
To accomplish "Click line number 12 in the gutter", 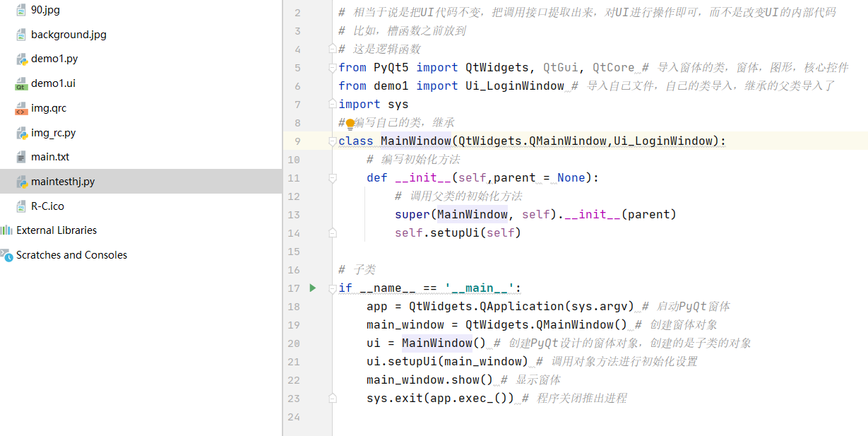I will (x=294, y=196).
